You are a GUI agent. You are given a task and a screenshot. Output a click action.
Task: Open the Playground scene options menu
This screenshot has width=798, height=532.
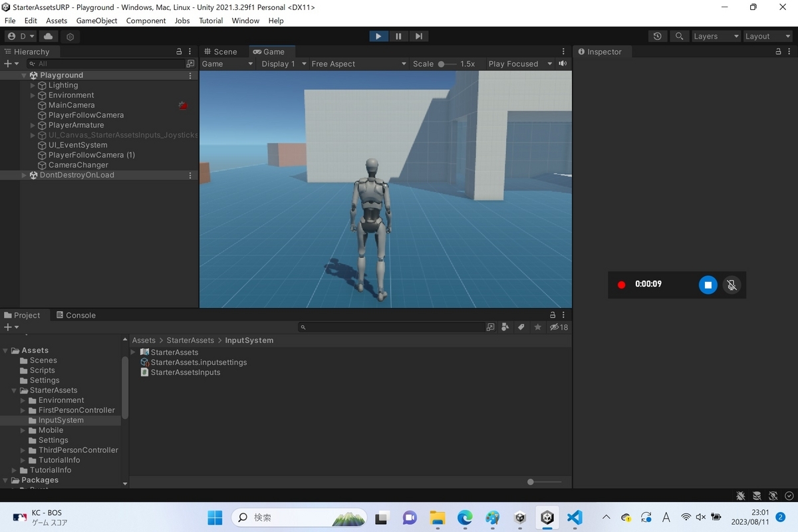(190, 76)
